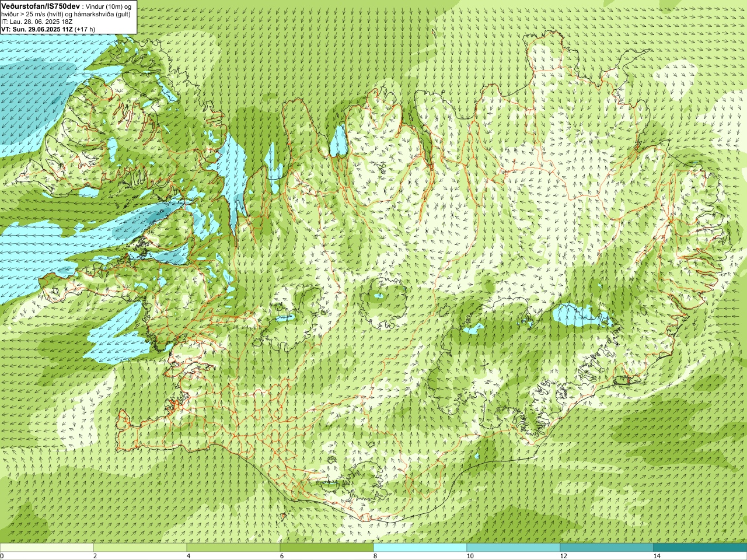Screen dimensions: 747x560
Task: Click the '(+17 h)' forecast offset text
Action: 85,29
